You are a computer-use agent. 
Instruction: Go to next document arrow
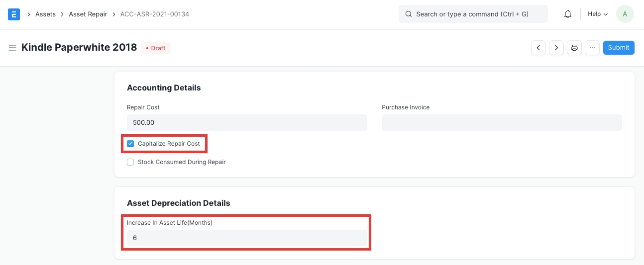[556, 48]
